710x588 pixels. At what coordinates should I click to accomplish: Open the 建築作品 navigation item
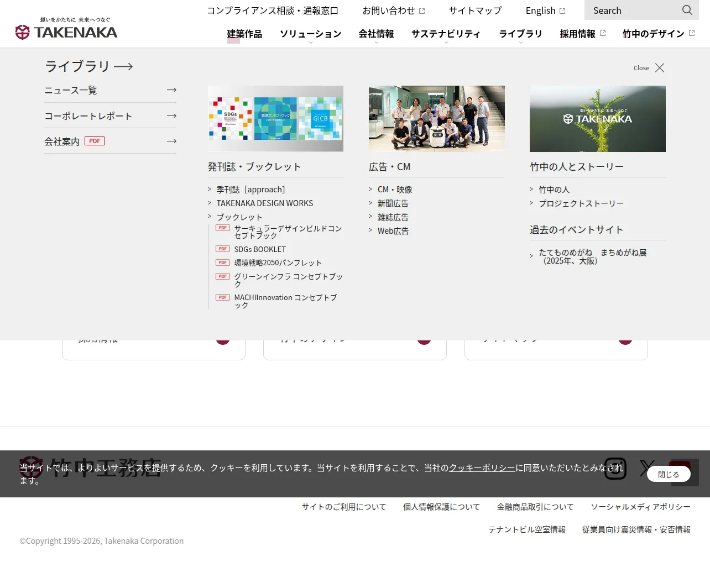pos(244,34)
